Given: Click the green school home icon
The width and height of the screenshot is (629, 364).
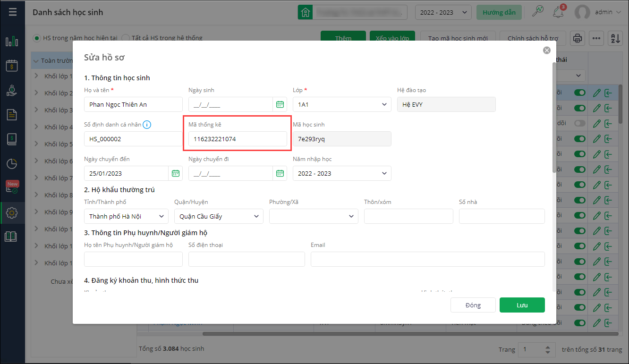Looking at the screenshot, I should [x=306, y=12].
